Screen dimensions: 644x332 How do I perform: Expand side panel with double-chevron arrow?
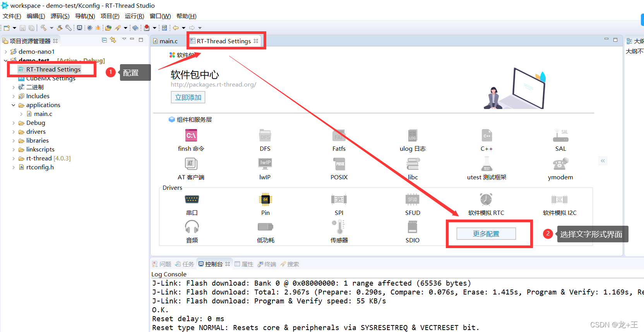pyautogui.click(x=603, y=161)
